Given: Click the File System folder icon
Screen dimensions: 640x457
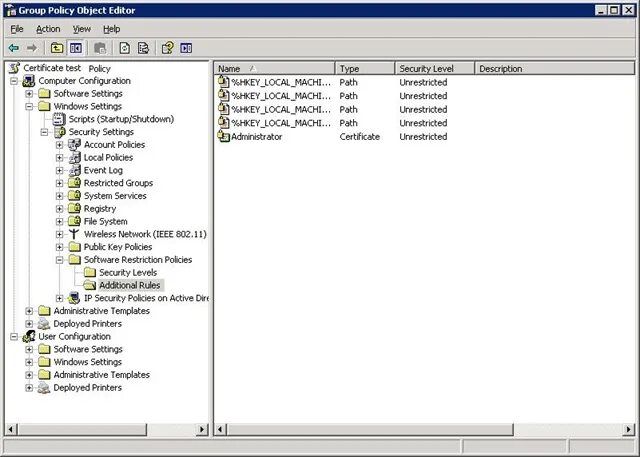Looking at the screenshot, I should point(74,221).
